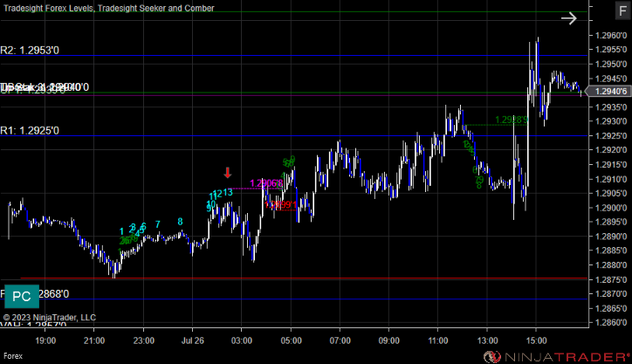Select the R1: 1.2925'0 level label
This screenshot has height=364, width=632.
pos(30,131)
